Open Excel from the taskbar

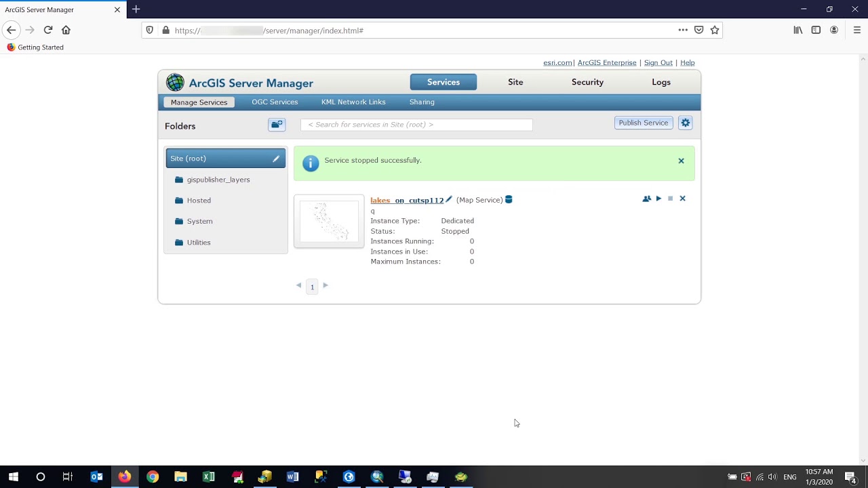coord(209,477)
